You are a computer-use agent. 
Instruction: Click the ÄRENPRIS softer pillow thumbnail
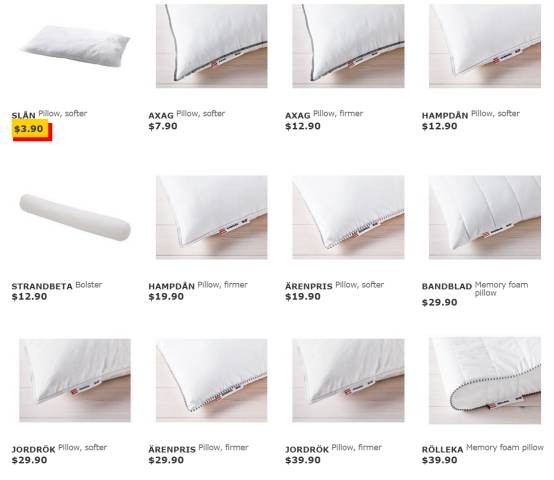point(348,217)
